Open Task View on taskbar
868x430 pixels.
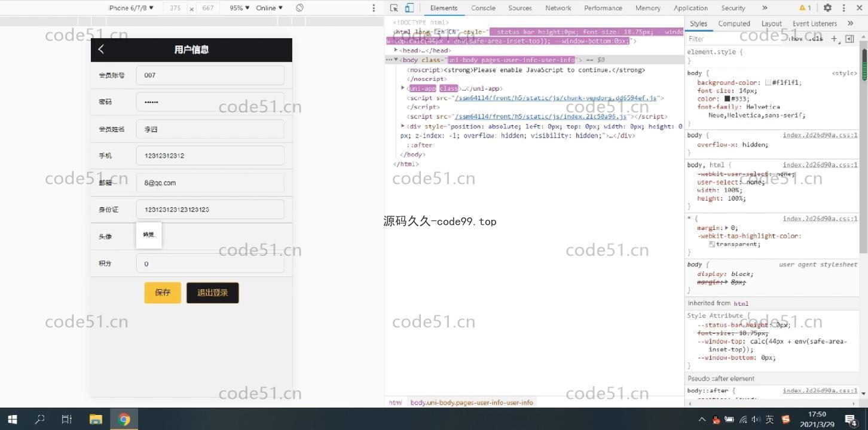click(x=67, y=419)
